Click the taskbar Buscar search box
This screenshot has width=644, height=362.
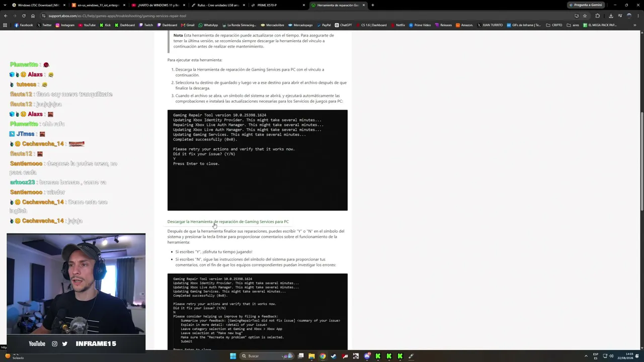pos(266,356)
